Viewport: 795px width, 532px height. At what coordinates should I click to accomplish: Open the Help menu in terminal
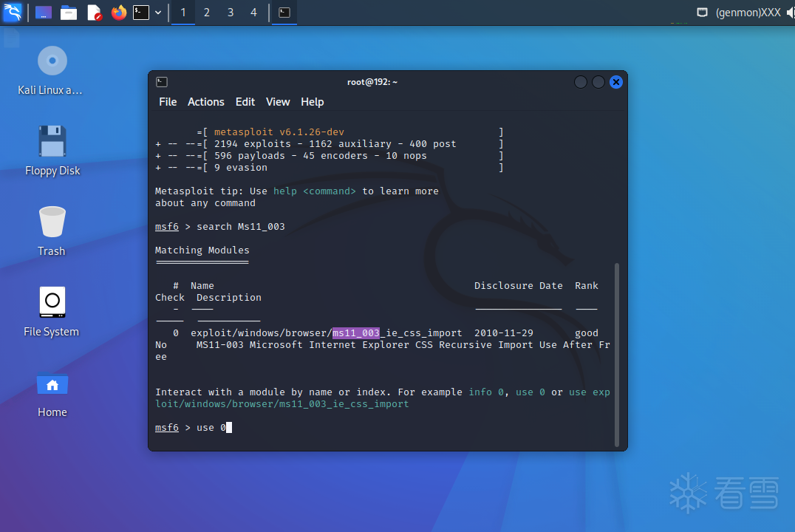[x=313, y=102]
